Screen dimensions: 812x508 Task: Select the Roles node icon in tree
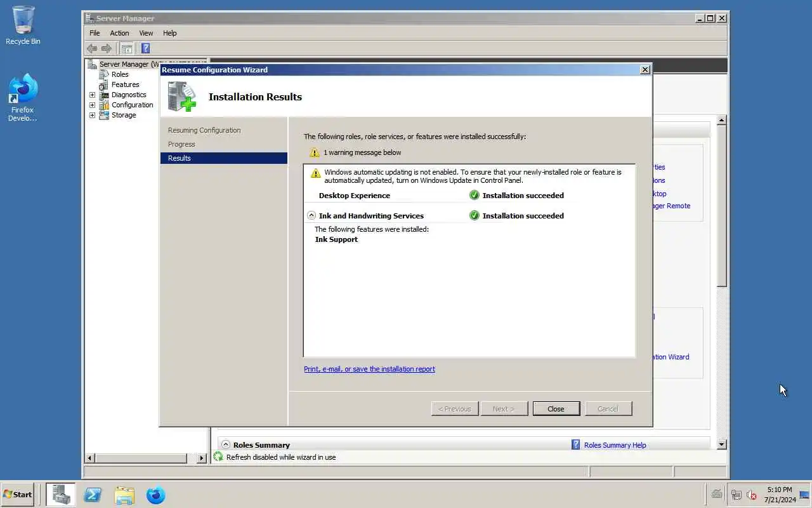point(104,74)
